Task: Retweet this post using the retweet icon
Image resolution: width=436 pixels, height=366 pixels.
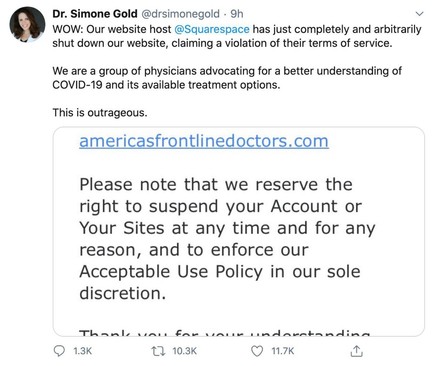Action: coord(158,351)
